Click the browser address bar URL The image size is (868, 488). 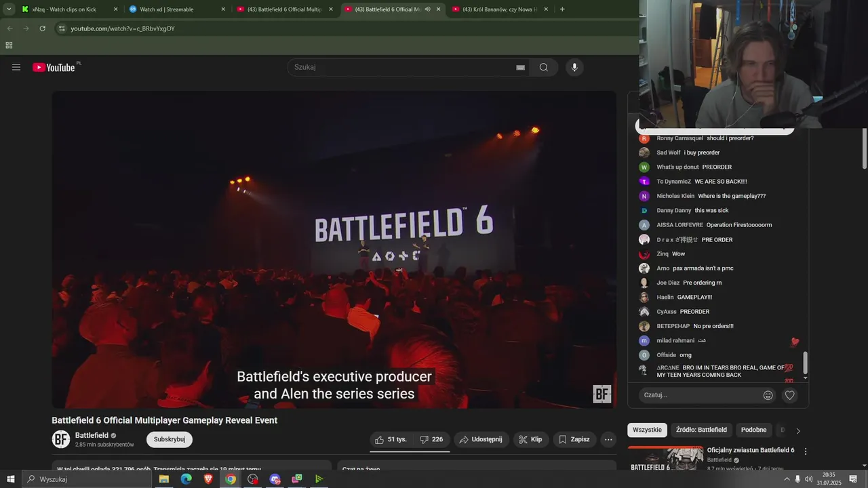(x=123, y=28)
